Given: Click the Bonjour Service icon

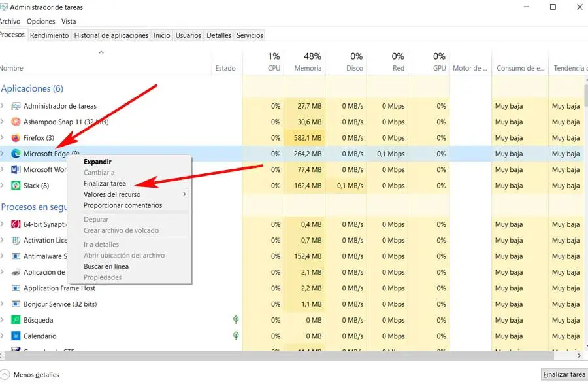Looking at the screenshot, I should pyautogui.click(x=16, y=304).
